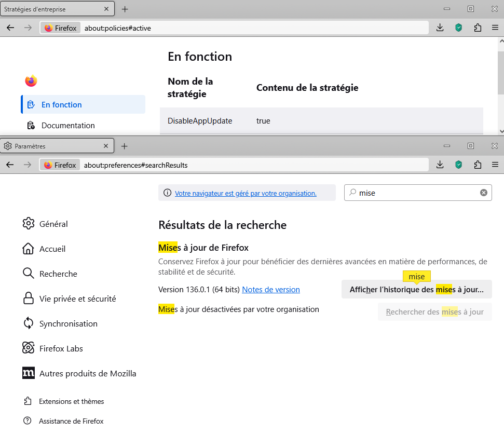Click the settings search field containing 'mise'
504x448 pixels.
pyautogui.click(x=415, y=193)
